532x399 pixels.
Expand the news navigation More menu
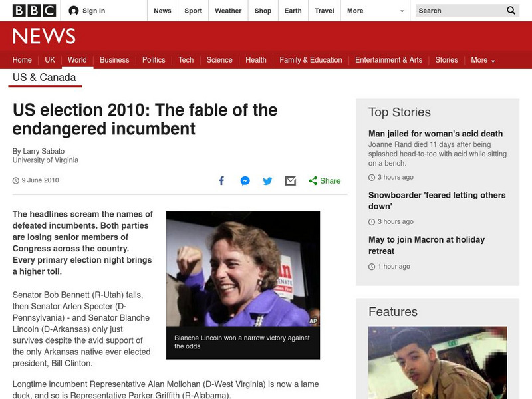[483, 60]
